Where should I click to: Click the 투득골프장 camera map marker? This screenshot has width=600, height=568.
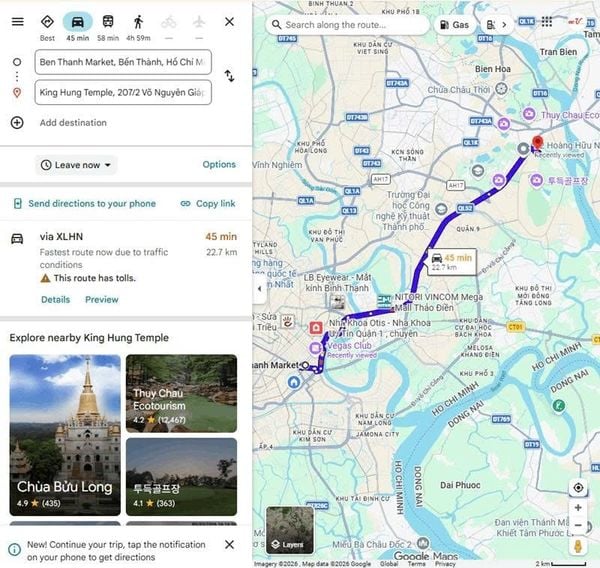coord(536,180)
